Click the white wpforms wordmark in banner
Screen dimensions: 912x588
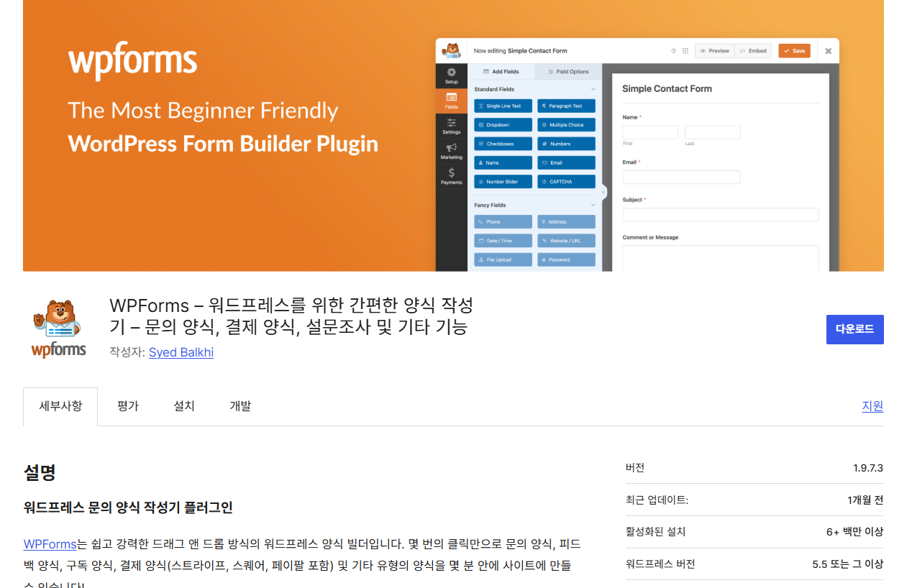click(132, 61)
